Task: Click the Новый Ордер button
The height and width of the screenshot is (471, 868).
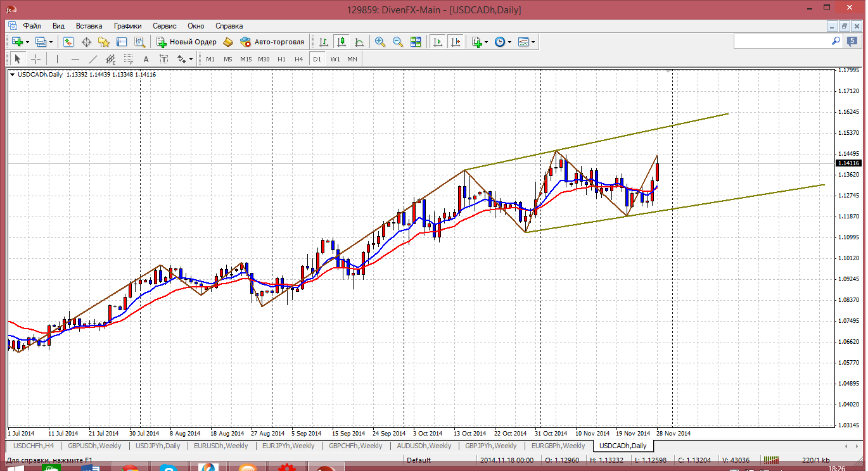Action: (187, 42)
